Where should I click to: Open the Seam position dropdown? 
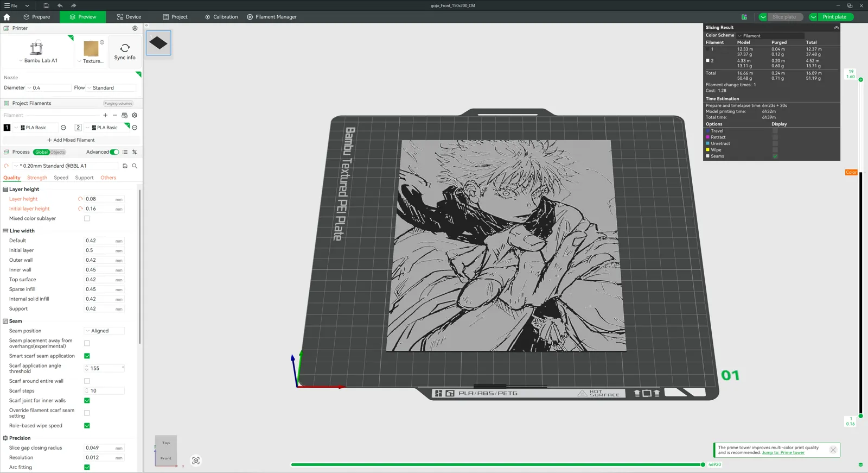point(105,331)
